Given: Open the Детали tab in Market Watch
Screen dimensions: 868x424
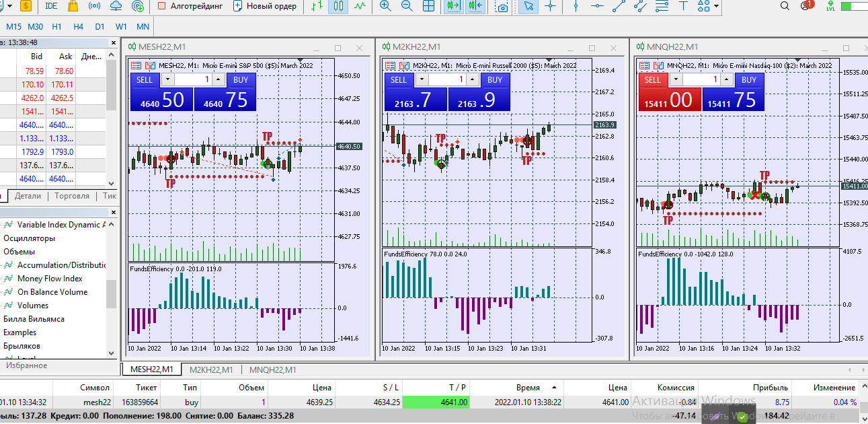Looking at the screenshot, I should [28, 196].
